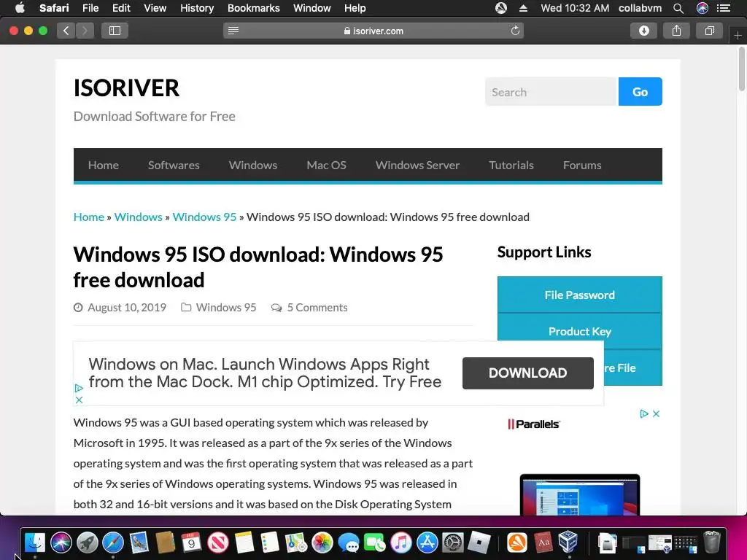This screenshot has height=560, width=747.
Task: Open the History menu
Action: tap(197, 8)
